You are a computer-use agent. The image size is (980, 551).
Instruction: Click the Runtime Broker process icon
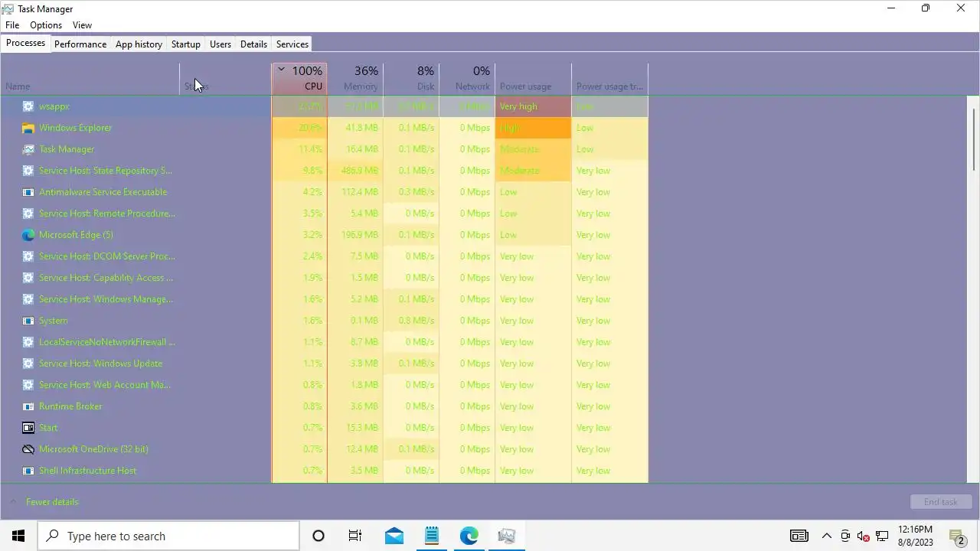point(28,406)
